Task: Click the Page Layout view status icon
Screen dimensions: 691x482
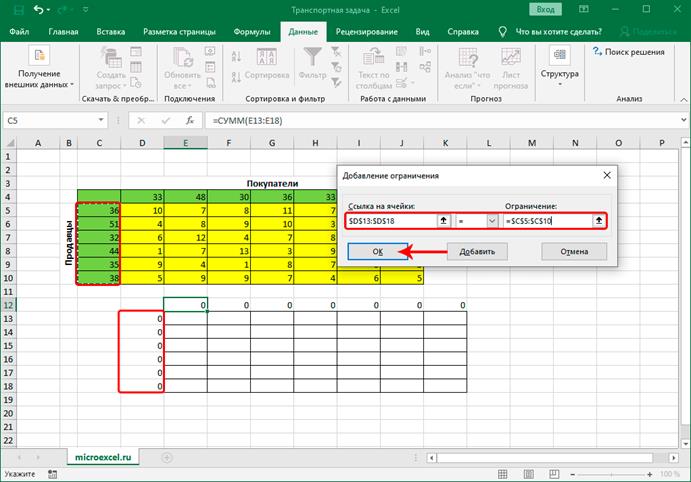Action: click(528, 474)
